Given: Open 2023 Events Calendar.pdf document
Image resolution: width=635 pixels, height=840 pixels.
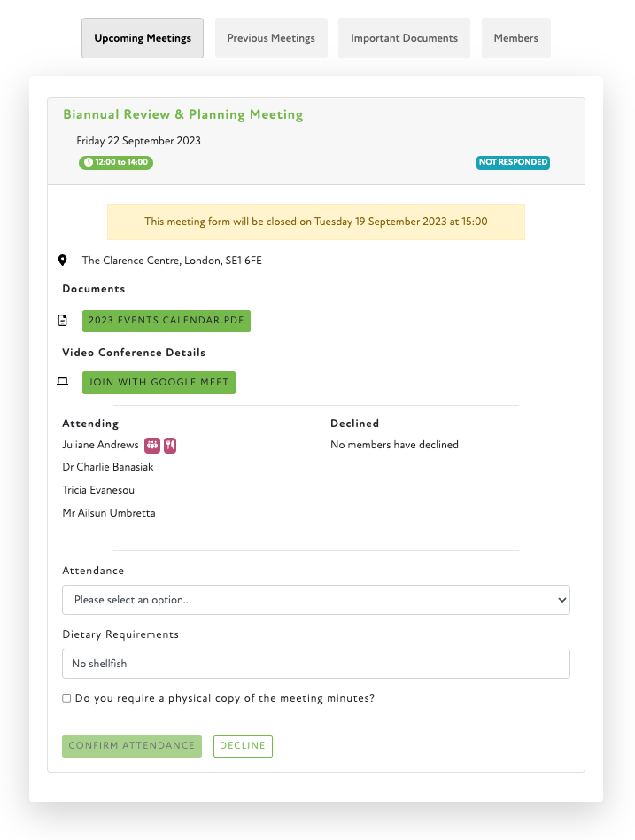Looking at the screenshot, I should tap(166, 321).
